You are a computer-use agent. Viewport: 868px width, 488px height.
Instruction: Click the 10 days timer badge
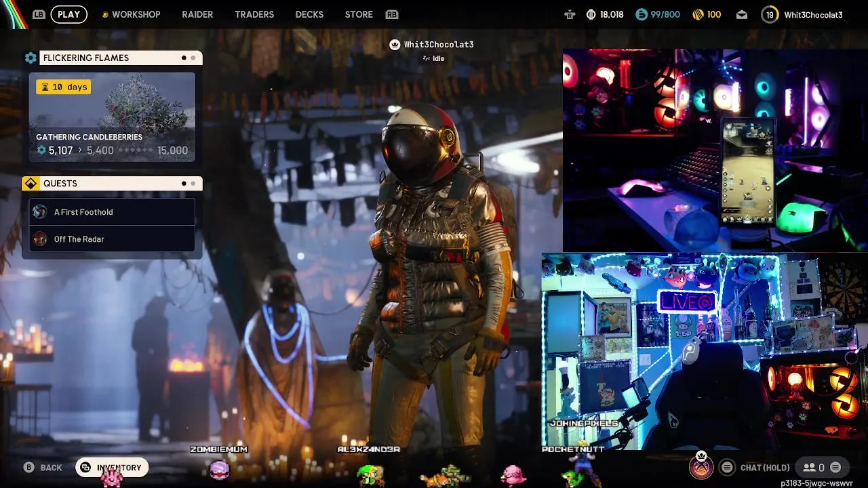point(63,87)
